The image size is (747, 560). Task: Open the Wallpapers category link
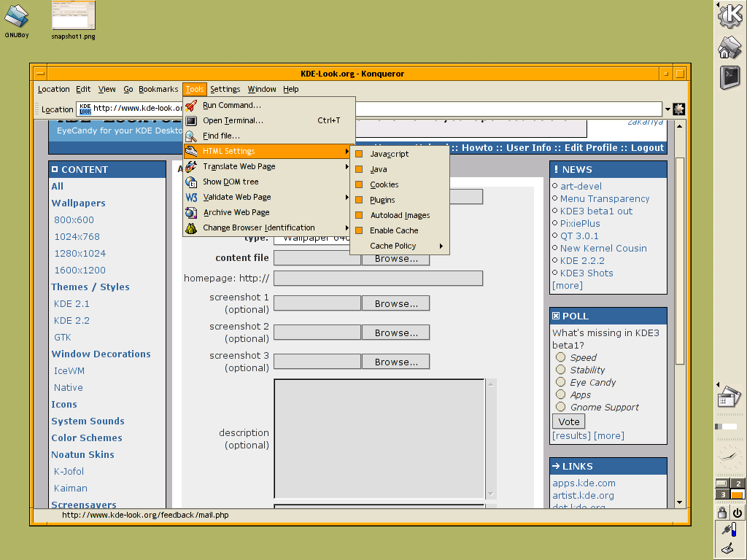coord(78,203)
